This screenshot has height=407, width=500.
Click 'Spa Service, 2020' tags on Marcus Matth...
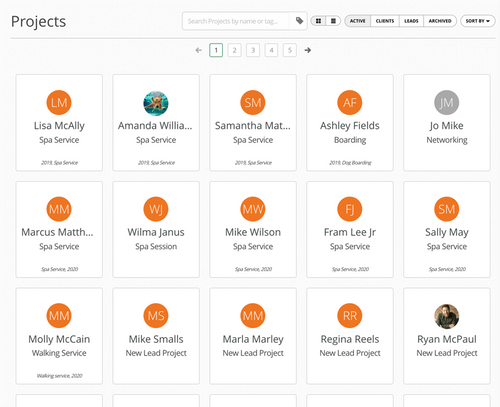coord(59,269)
